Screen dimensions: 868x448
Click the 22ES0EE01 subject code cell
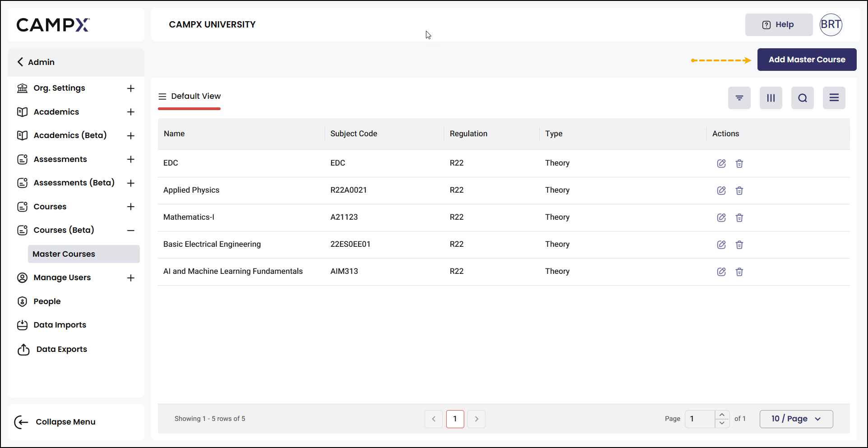tap(351, 244)
